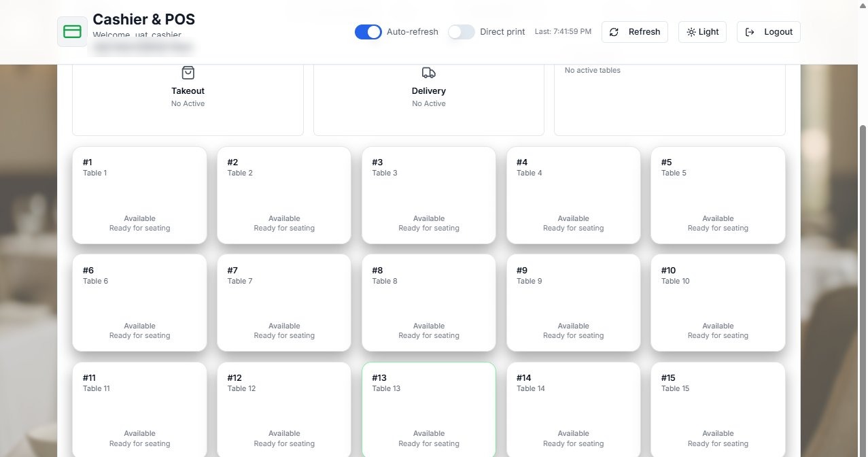Turn off the Auto-refresh switch
Viewport: 868px width, 457px height.
pyautogui.click(x=368, y=32)
